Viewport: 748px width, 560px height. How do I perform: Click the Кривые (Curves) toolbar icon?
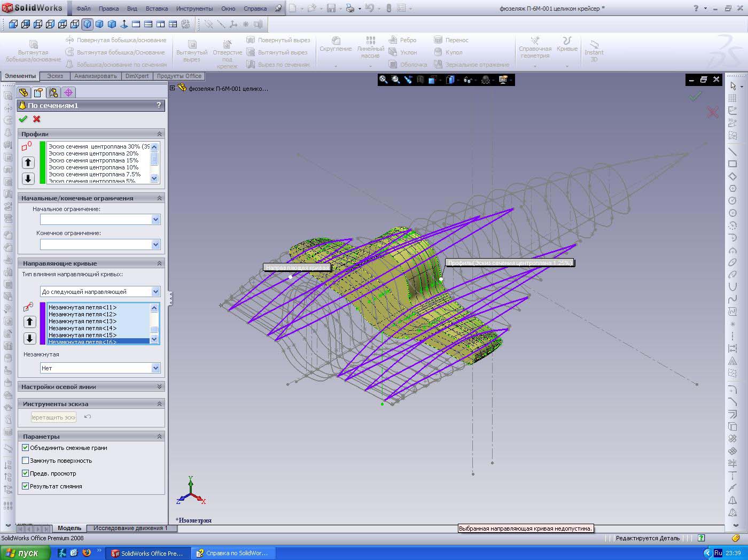pyautogui.click(x=567, y=44)
